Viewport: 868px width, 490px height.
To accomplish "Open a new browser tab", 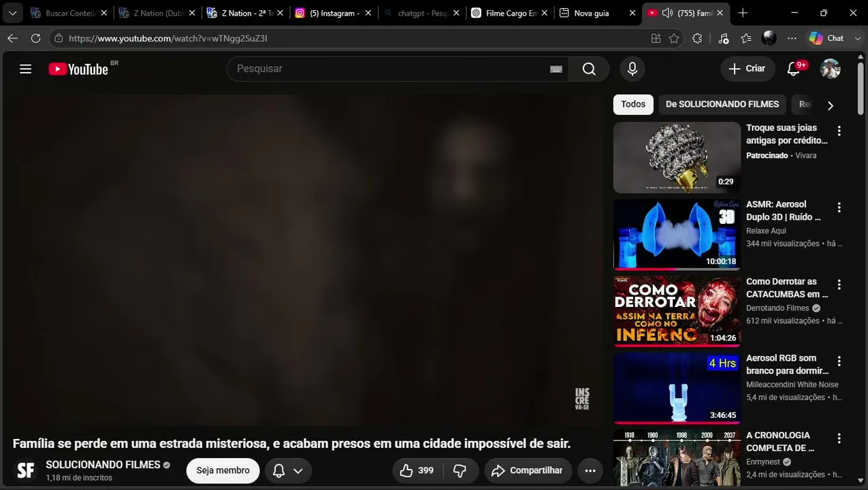I will coord(743,13).
